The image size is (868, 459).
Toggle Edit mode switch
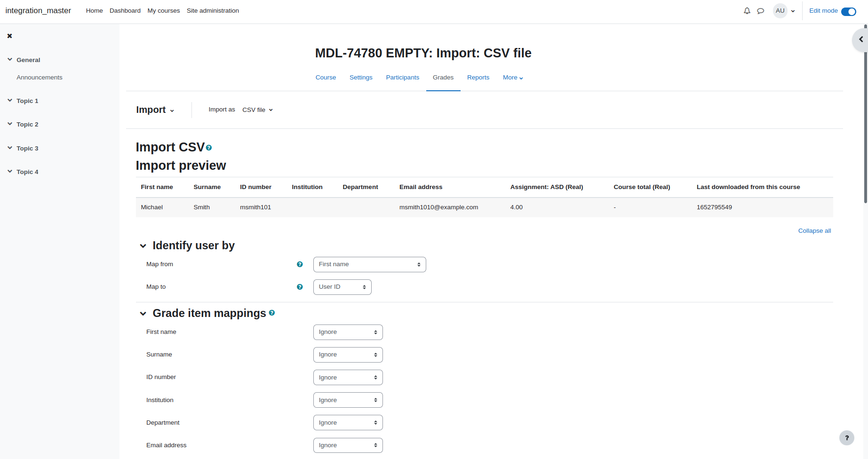tap(849, 11)
